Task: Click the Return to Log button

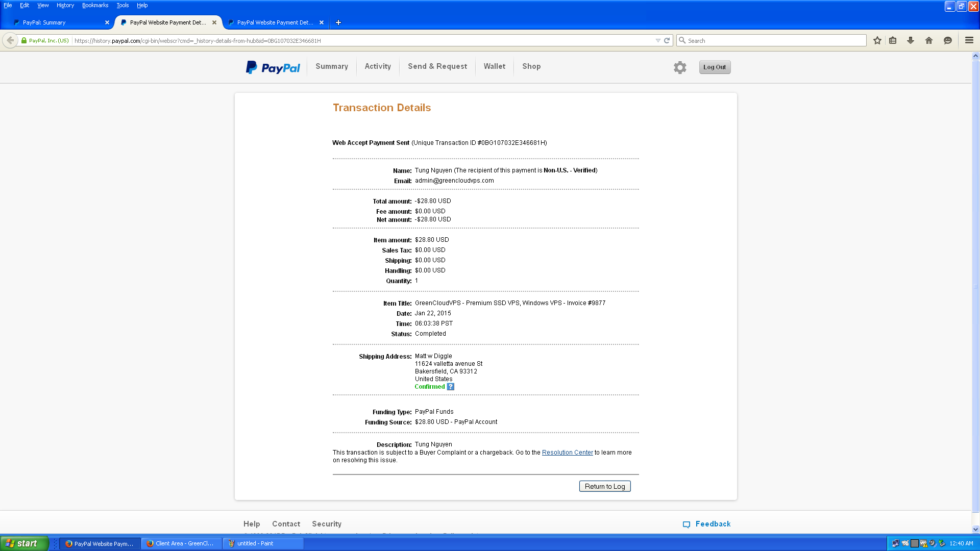Action: pos(605,486)
